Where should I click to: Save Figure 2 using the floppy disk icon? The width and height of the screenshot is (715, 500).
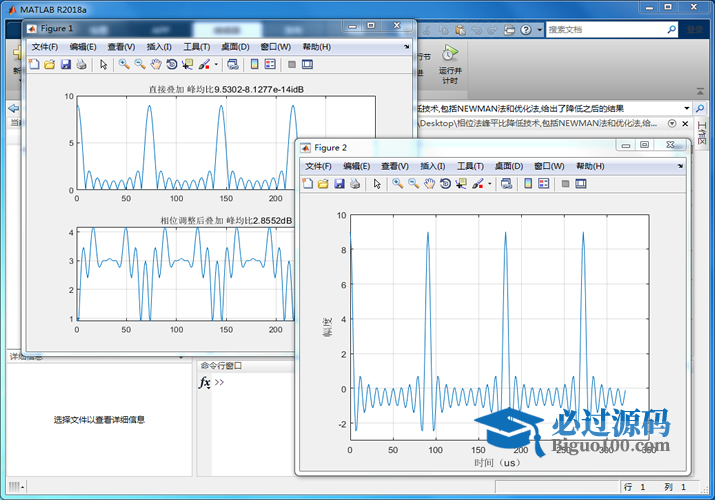339,184
